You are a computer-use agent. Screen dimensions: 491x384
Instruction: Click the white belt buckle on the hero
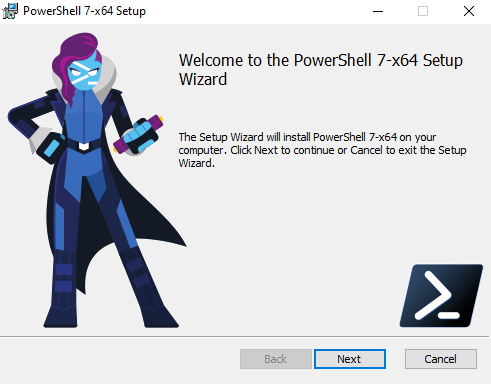click(83, 146)
